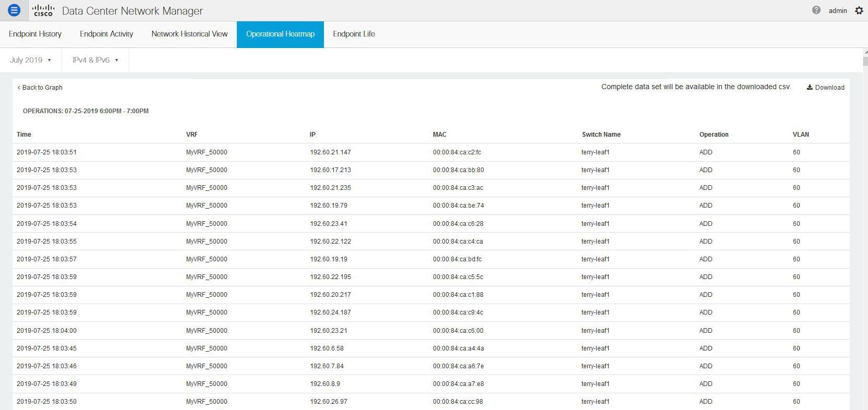Click MAC address 00:00:84:ca:c3:ac

point(458,188)
